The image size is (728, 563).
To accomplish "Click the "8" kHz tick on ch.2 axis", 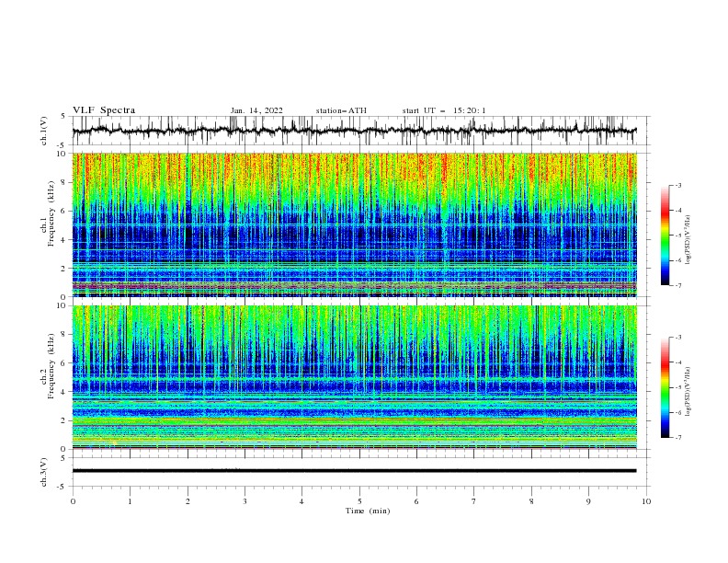I will pos(63,335).
